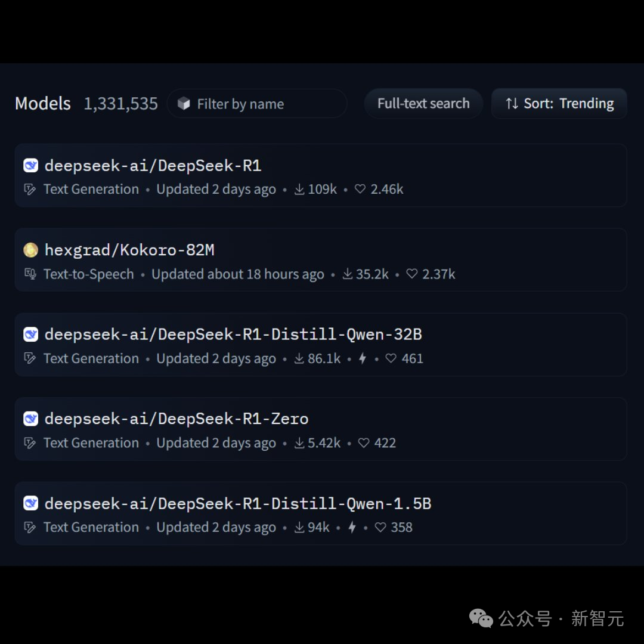The width and height of the screenshot is (644, 644).
Task: Click Text Generation label on DeepSeek-R1-Zero row
Action: tap(91, 442)
